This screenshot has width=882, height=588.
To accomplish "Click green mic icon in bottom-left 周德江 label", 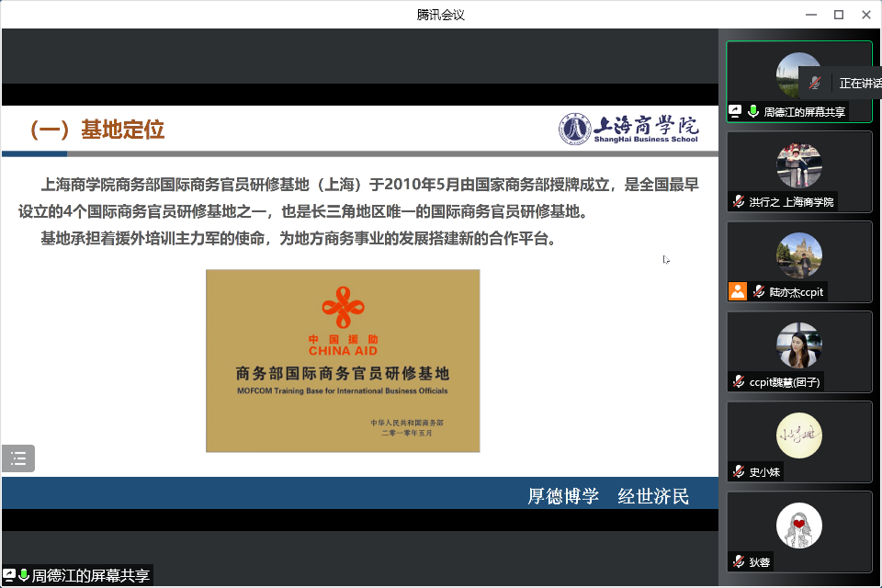I will coord(24,575).
